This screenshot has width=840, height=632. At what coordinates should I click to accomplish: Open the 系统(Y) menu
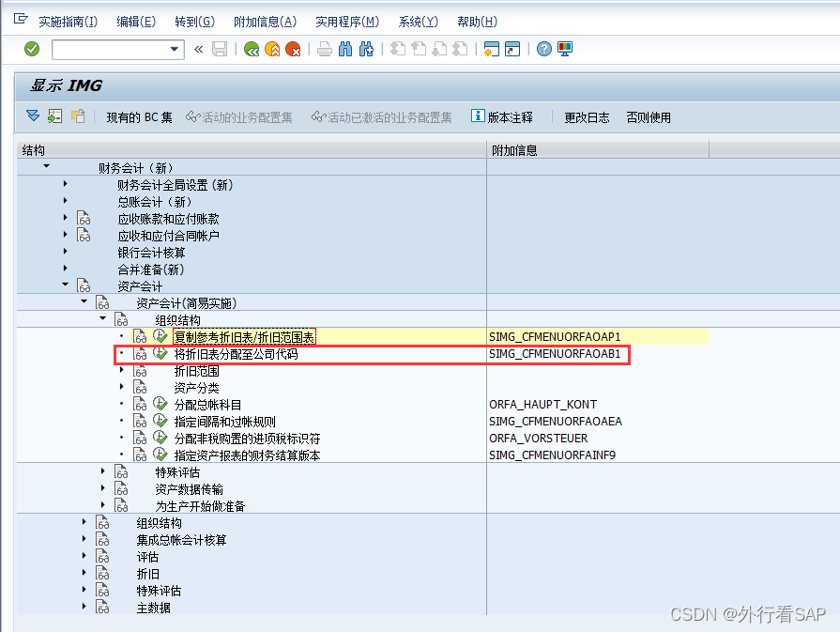click(x=417, y=21)
